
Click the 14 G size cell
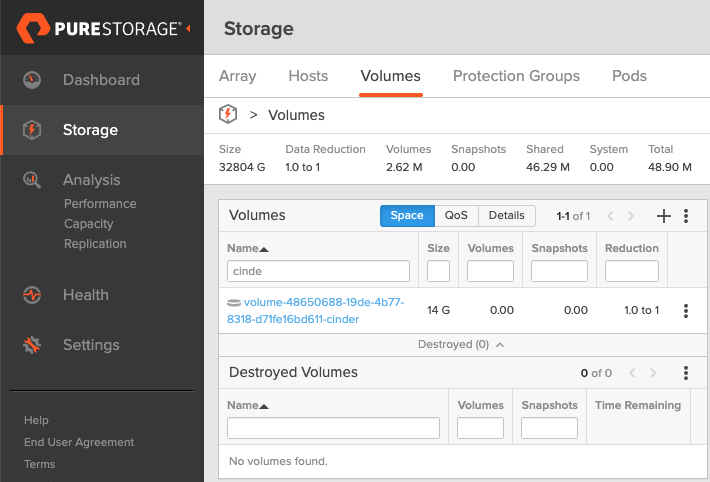pyautogui.click(x=438, y=310)
